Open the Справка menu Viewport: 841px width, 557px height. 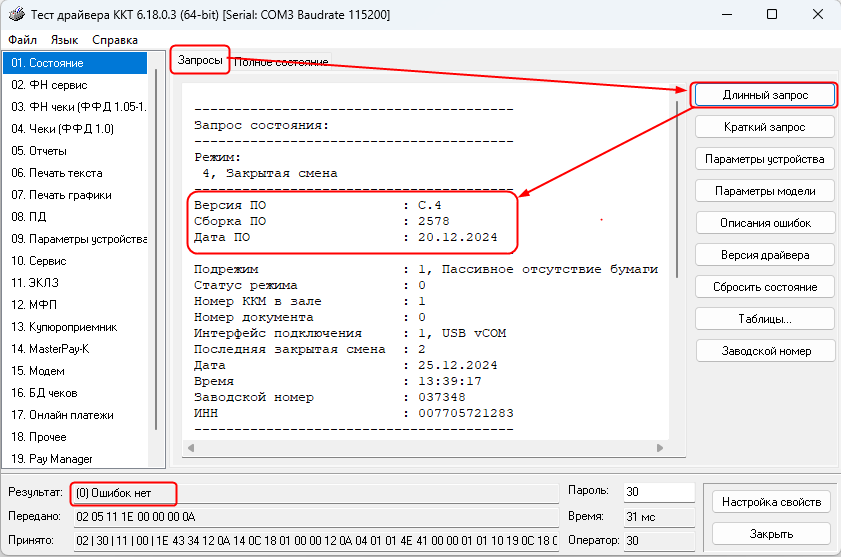pos(115,40)
